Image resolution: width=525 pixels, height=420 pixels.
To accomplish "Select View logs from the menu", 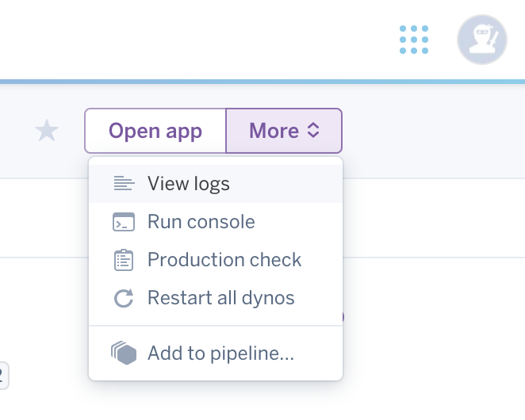I will pyautogui.click(x=189, y=184).
